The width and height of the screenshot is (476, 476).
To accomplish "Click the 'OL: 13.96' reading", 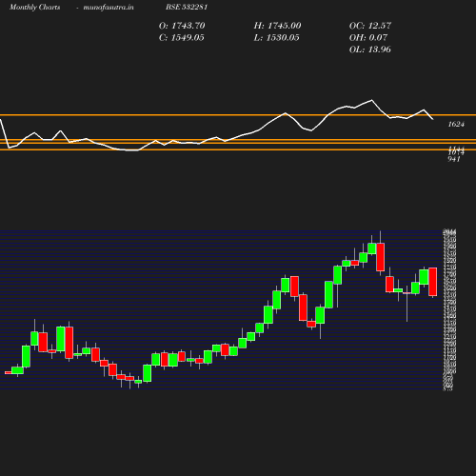I will point(370,50).
